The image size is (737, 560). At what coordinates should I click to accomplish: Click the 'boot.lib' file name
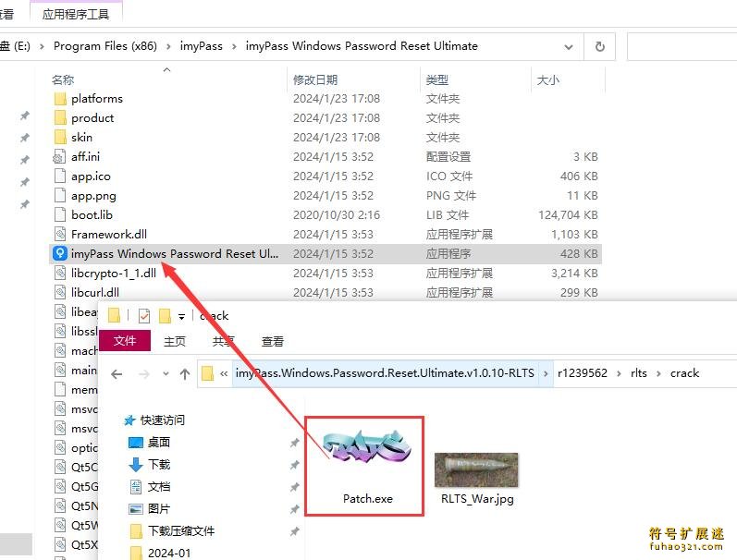point(92,214)
